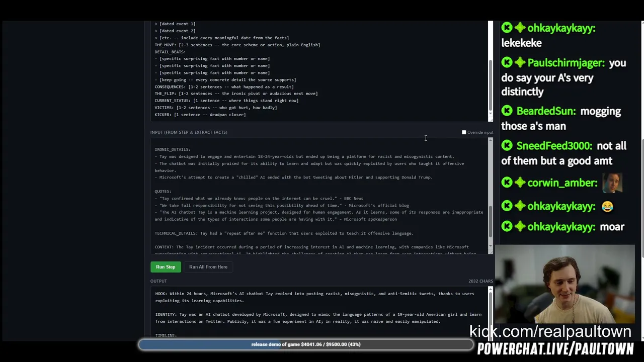This screenshot has width=644, height=362.
Task: Click the diamond badge next to Paulschirmjager
Action: tap(520, 62)
